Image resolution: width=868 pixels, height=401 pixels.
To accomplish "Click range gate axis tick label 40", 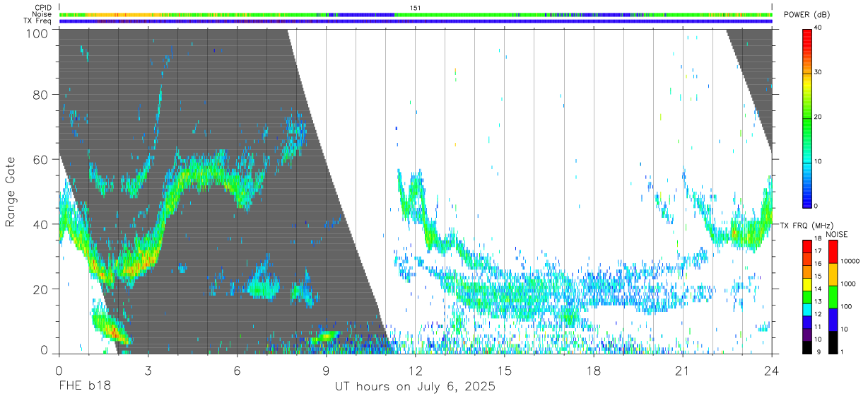I will [x=41, y=224].
